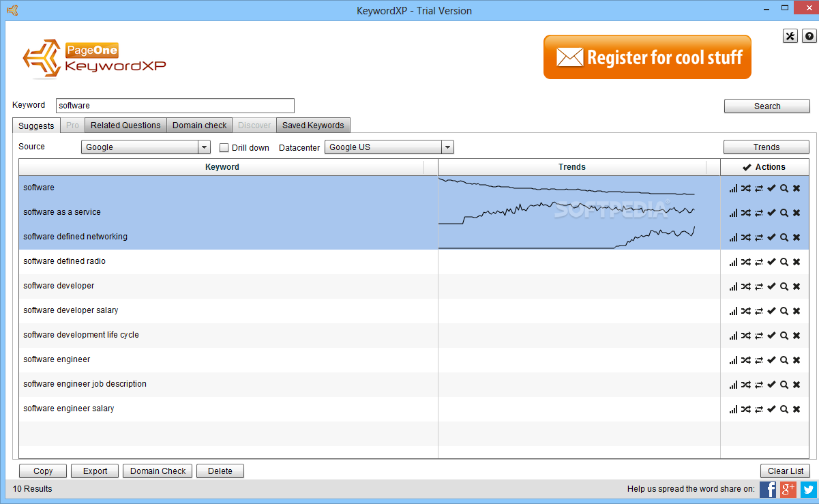Share on Twitter icon

(x=809, y=489)
